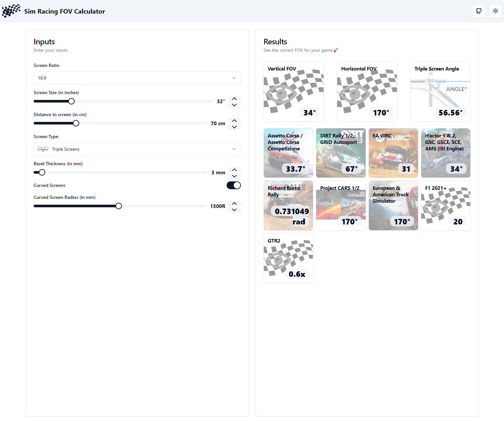This screenshot has width=504, height=421.
Task: Click 'Enter your inputs' subtitle
Action: [51, 50]
